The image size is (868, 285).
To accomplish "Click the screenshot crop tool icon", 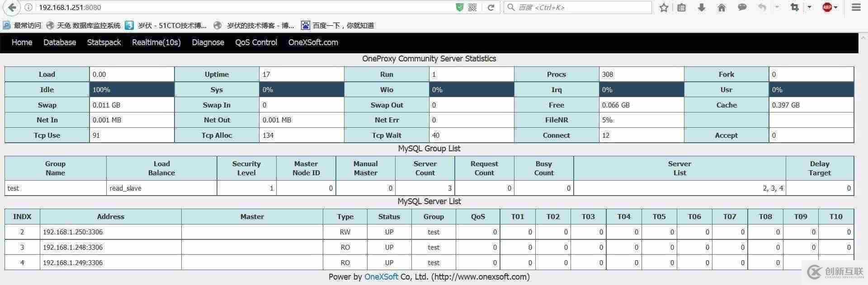I will pyautogui.click(x=794, y=7).
